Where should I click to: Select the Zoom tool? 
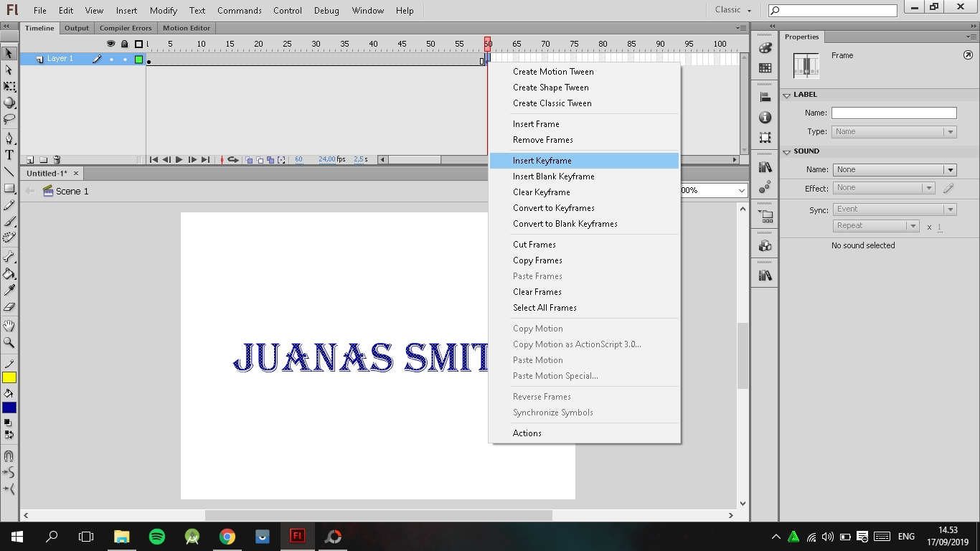tap(9, 341)
